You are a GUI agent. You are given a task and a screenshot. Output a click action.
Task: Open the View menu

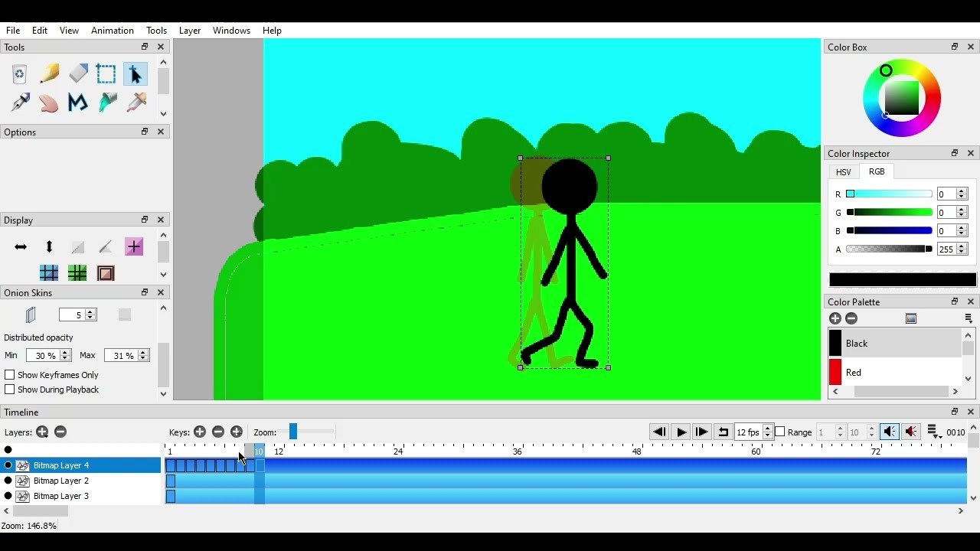pyautogui.click(x=69, y=31)
